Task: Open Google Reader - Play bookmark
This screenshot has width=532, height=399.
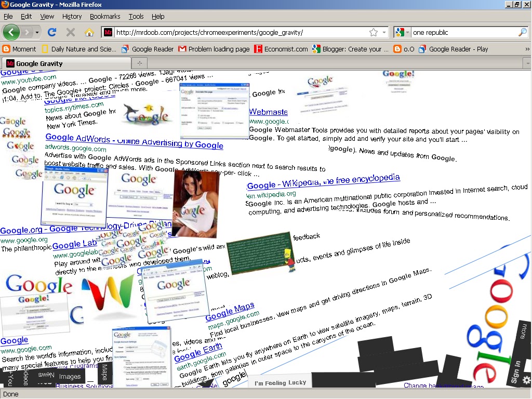Action: [453, 49]
